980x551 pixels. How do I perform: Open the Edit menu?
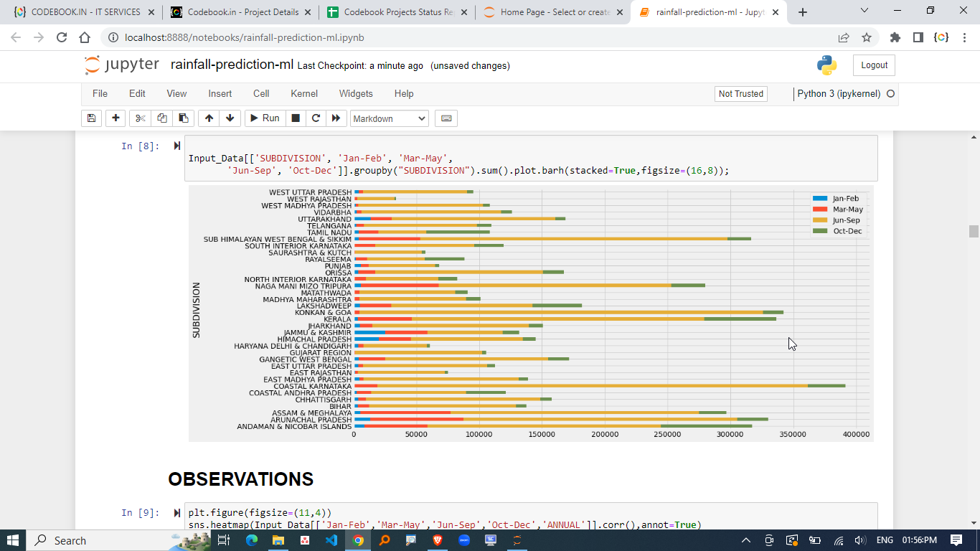pyautogui.click(x=137, y=93)
